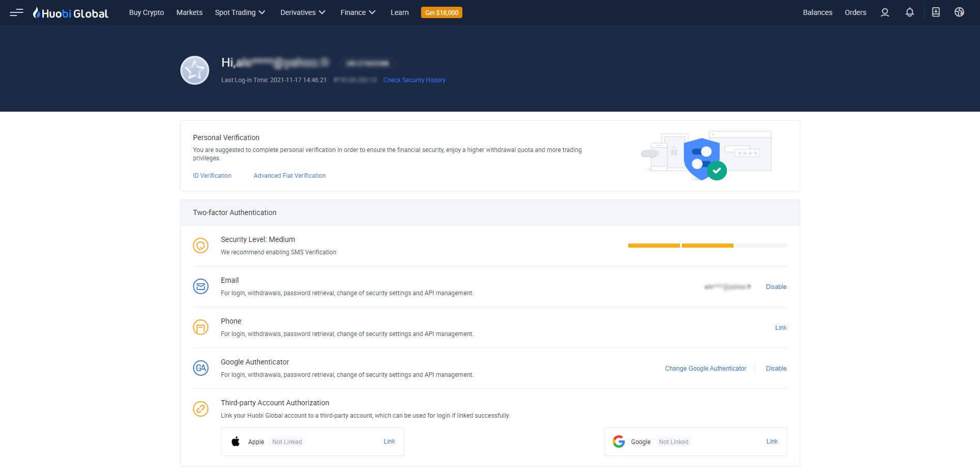Open the hamburger menu icon

(x=17, y=12)
